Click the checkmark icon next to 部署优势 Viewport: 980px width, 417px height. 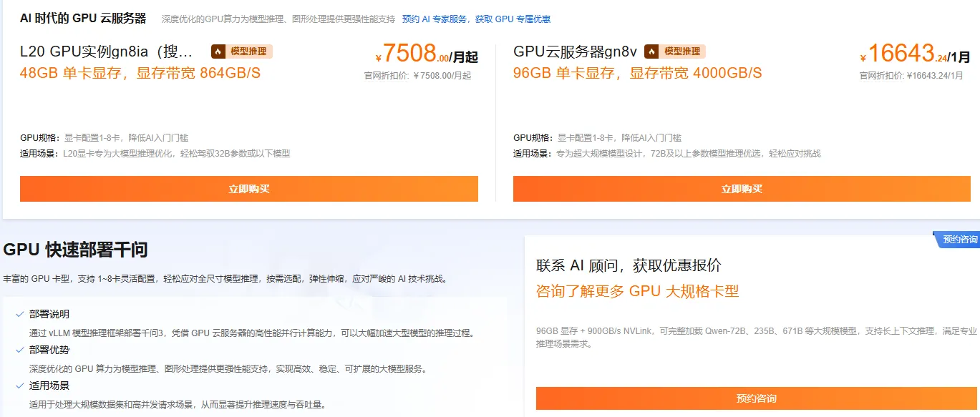pos(20,351)
